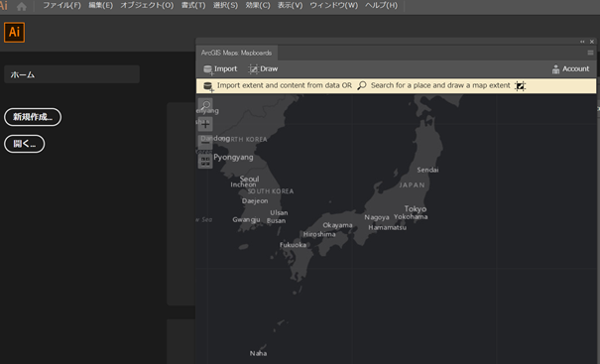Open the 表示(V) menu
The image size is (600, 364).
pyautogui.click(x=290, y=5)
